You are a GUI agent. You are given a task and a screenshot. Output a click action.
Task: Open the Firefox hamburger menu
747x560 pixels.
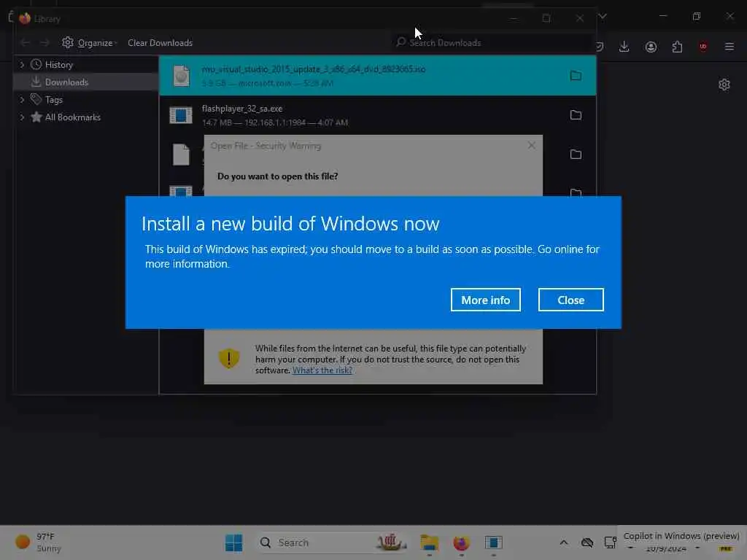pos(729,47)
